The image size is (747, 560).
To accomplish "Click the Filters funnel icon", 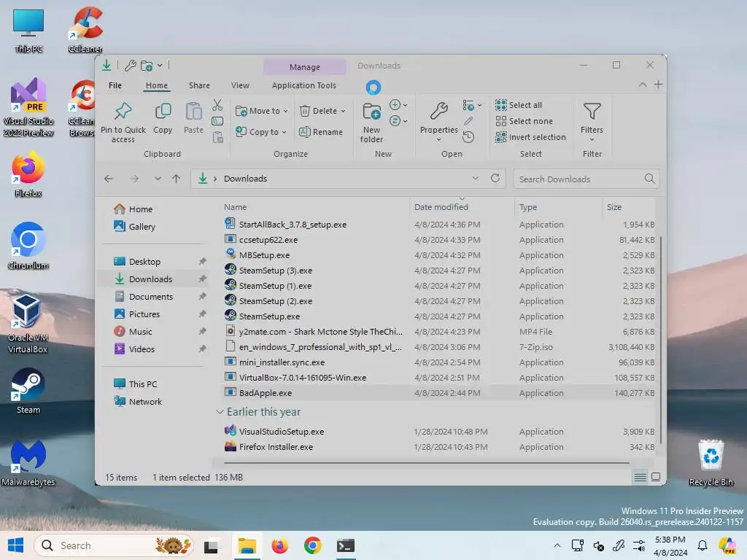I will 592,112.
